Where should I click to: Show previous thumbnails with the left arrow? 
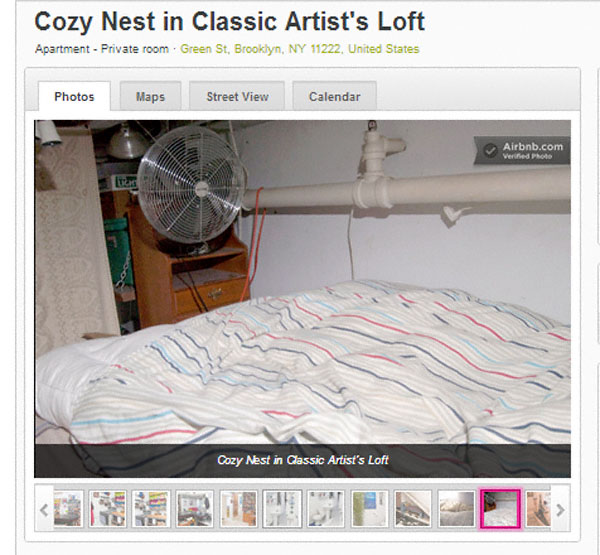pos(44,509)
